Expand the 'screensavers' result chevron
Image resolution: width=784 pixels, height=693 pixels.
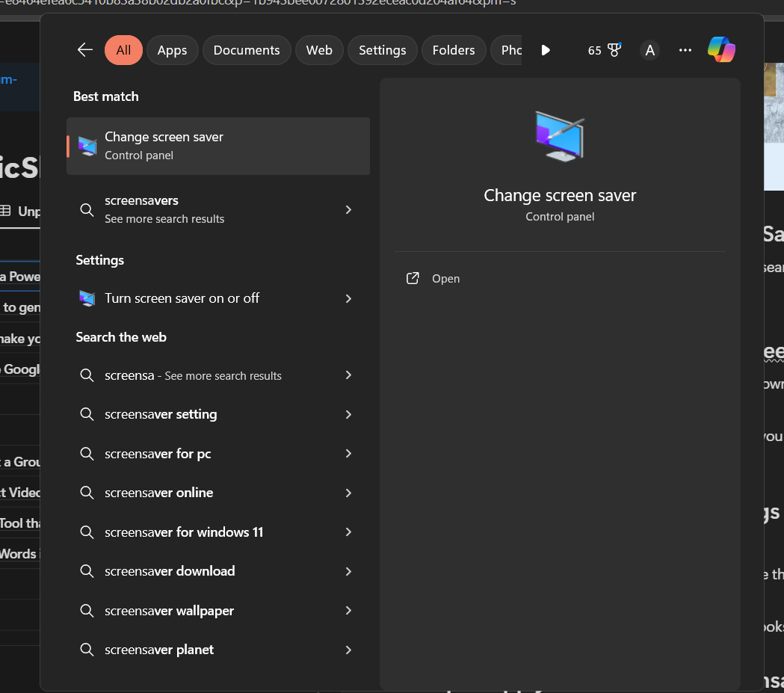(x=348, y=210)
